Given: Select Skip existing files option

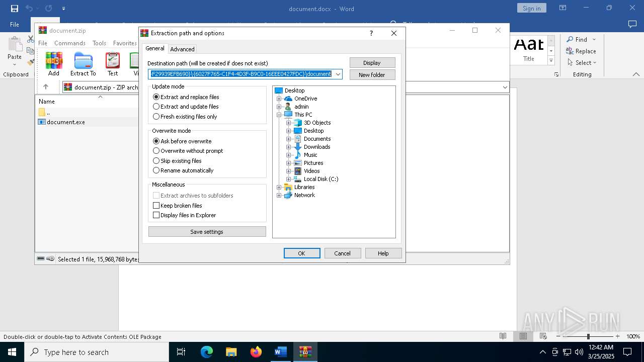Looking at the screenshot, I should click(x=177, y=161).
